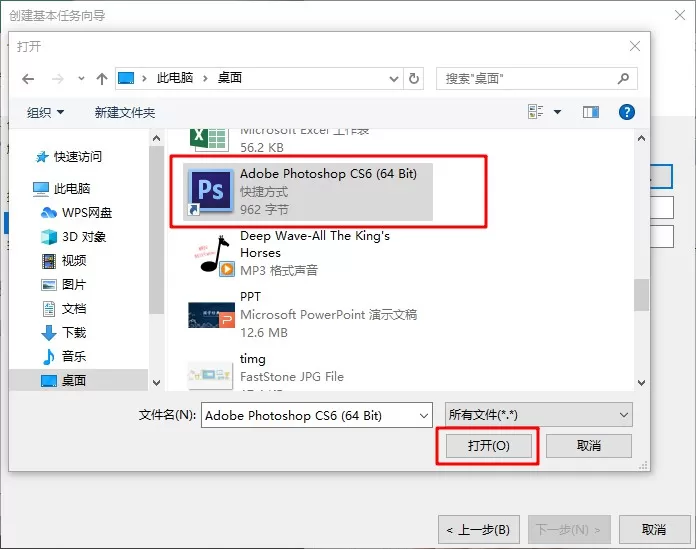Go up one folder level

pyautogui.click(x=102, y=79)
